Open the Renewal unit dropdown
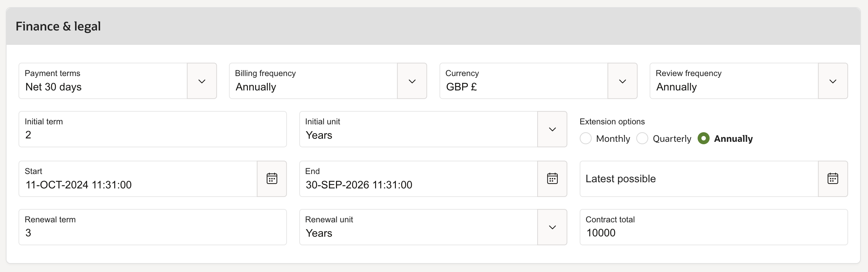868x272 pixels. pos(552,227)
